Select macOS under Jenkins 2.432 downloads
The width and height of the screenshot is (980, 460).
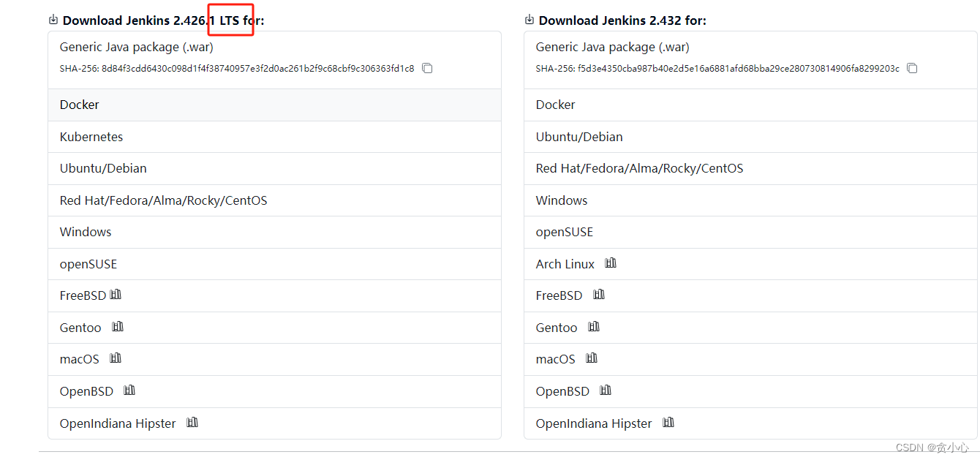[x=750, y=359]
